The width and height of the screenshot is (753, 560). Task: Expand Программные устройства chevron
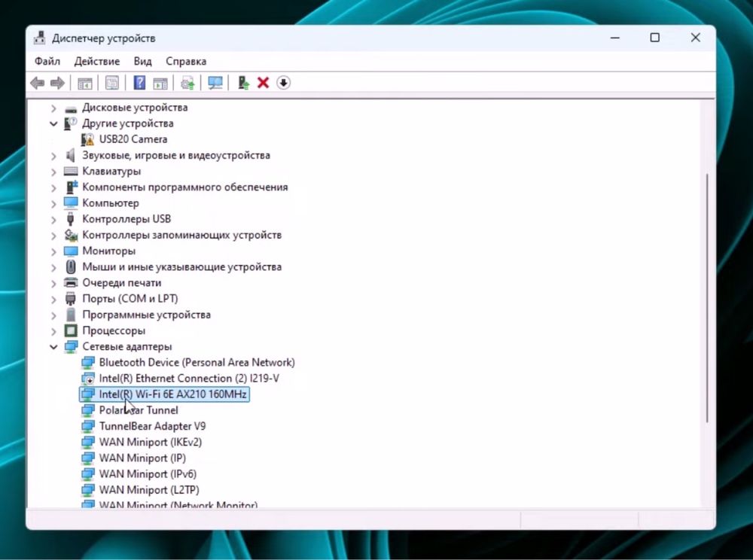click(53, 315)
